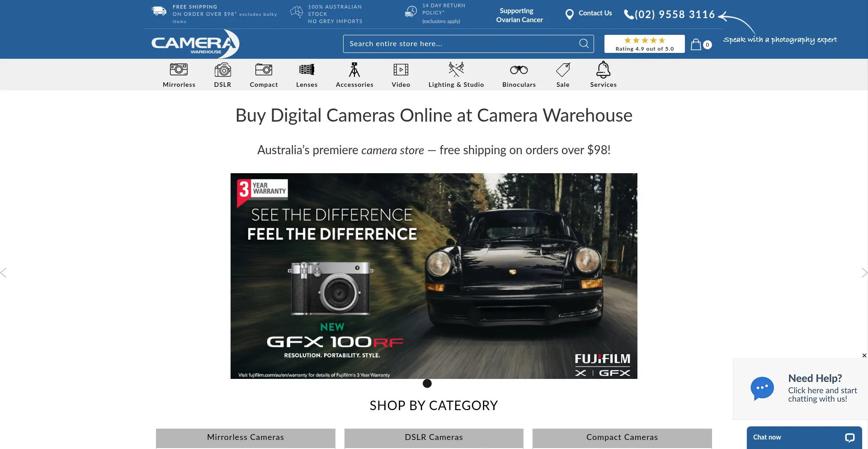
Task: Go back a slide with the left arrow
Action: tap(4, 272)
